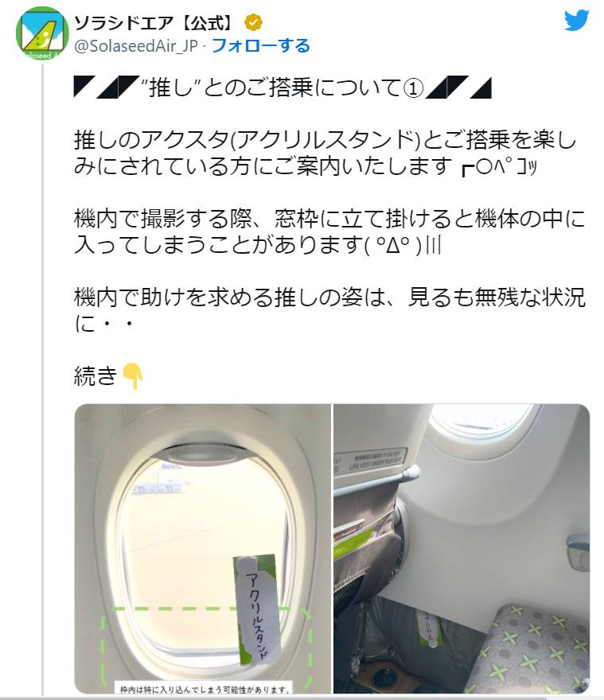Click the paragraph starting 機内で助けを求める

(329, 309)
